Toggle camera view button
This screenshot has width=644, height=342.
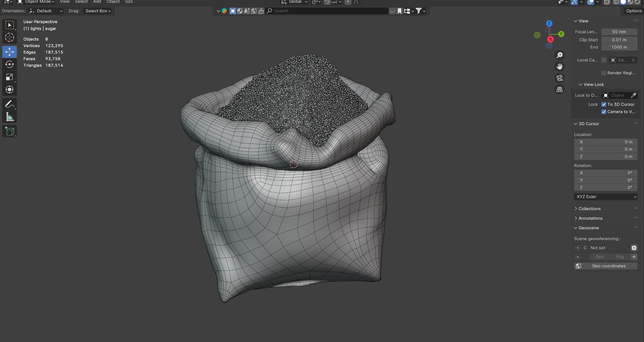pyautogui.click(x=560, y=78)
